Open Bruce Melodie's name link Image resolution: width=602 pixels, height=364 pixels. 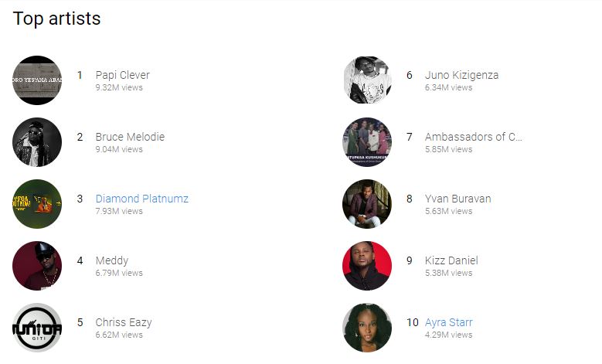pos(130,137)
